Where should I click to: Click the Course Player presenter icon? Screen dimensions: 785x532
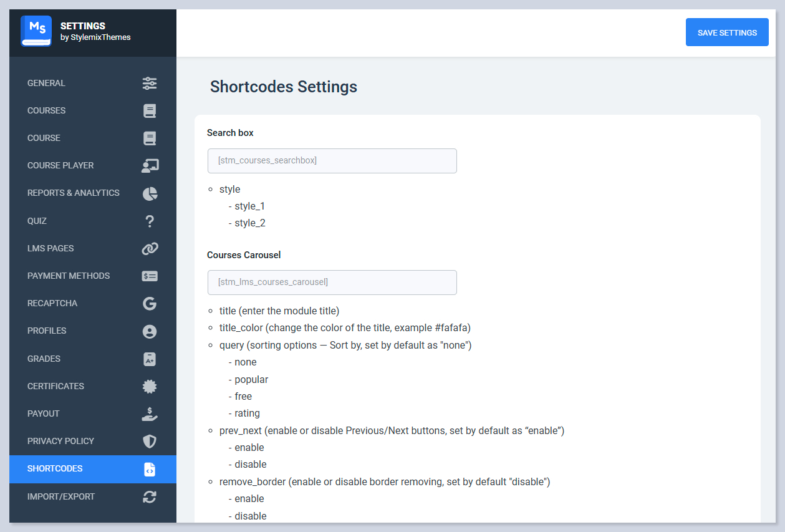click(x=150, y=166)
